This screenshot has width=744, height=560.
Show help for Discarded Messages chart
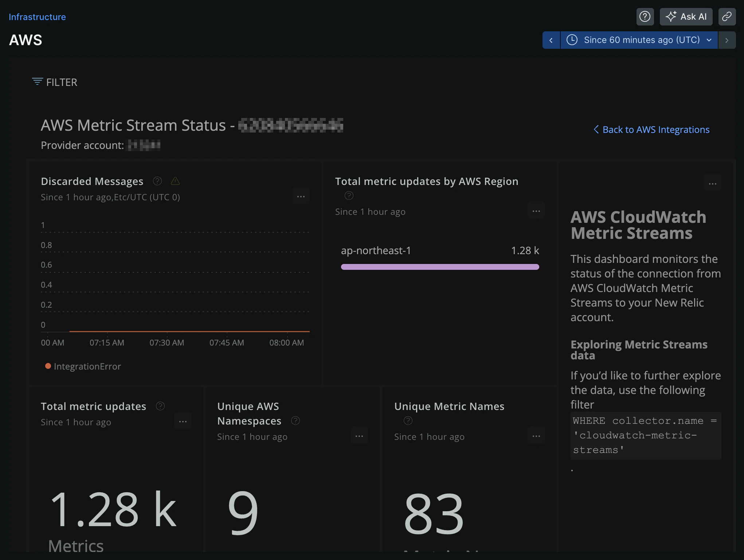pos(157,181)
